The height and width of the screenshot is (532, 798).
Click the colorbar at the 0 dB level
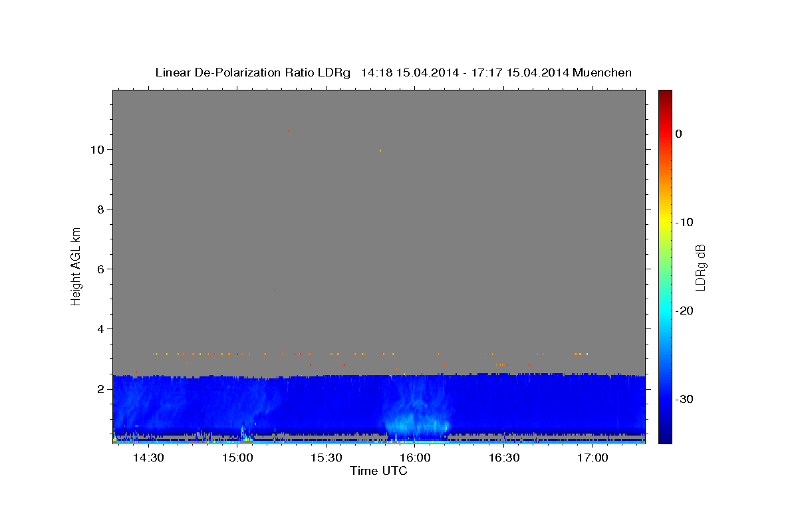click(x=665, y=134)
